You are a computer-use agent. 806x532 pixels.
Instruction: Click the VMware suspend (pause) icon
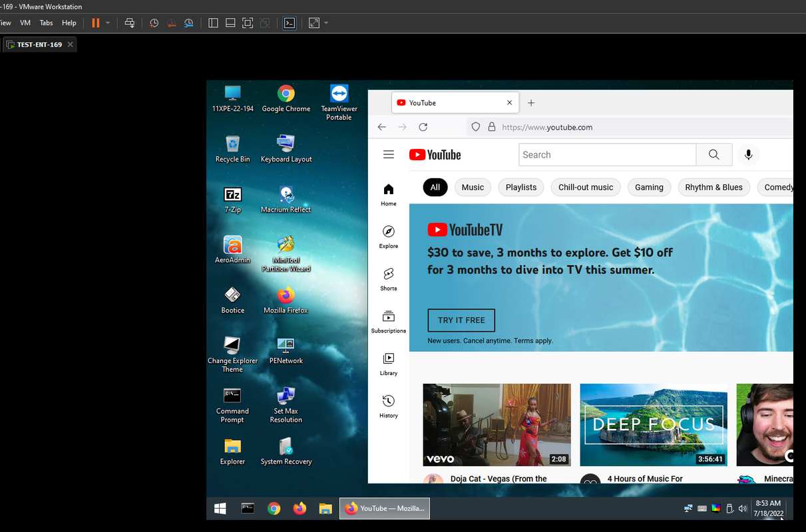click(96, 23)
